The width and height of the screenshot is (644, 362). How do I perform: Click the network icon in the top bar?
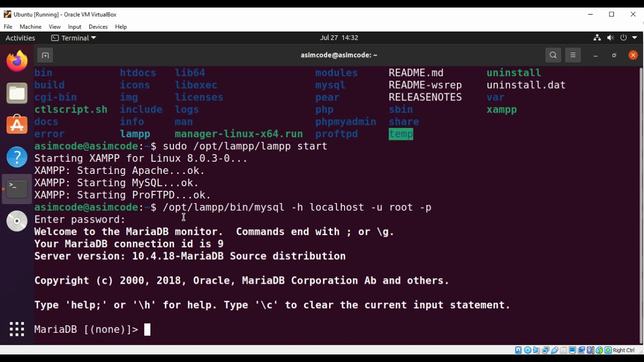click(597, 38)
